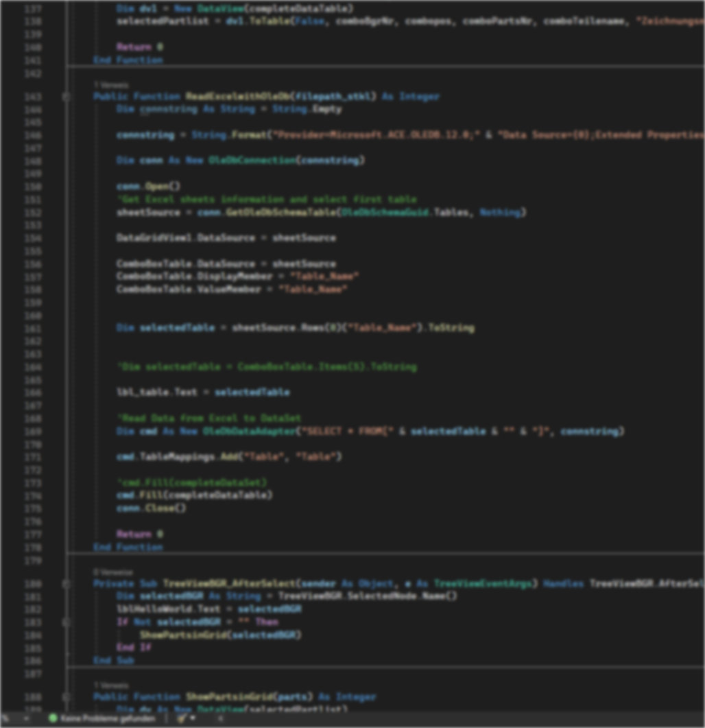The width and height of the screenshot is (705, 728).
Task: Open the code cleanup options dropdown arrow
Action: point(193,718)
